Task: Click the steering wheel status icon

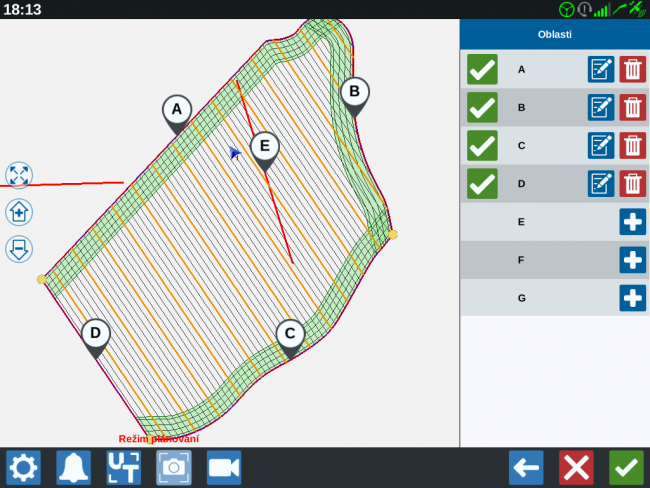Action: click(x=566, y=9)
